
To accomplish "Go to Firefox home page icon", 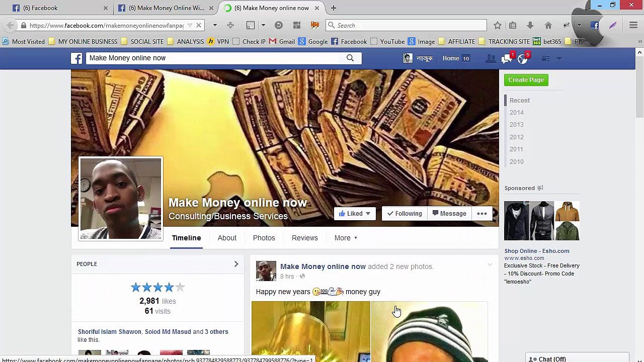I will pos(548,25).
